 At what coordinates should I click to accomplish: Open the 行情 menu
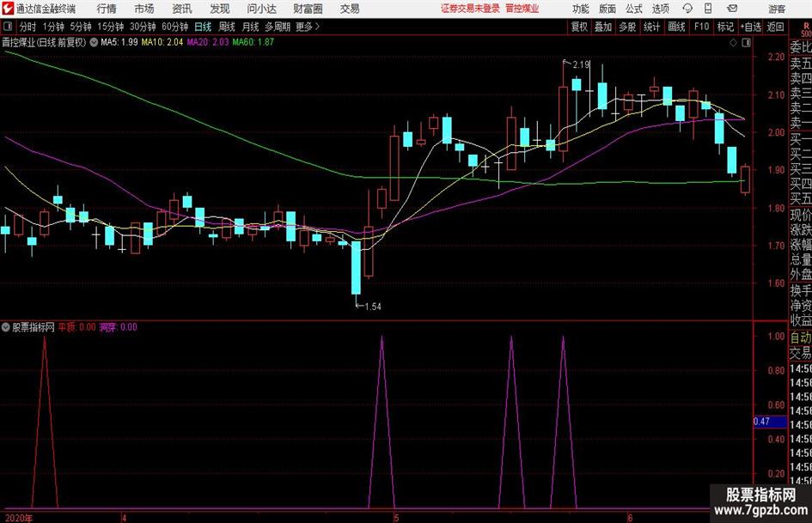(x=107, y=9)
